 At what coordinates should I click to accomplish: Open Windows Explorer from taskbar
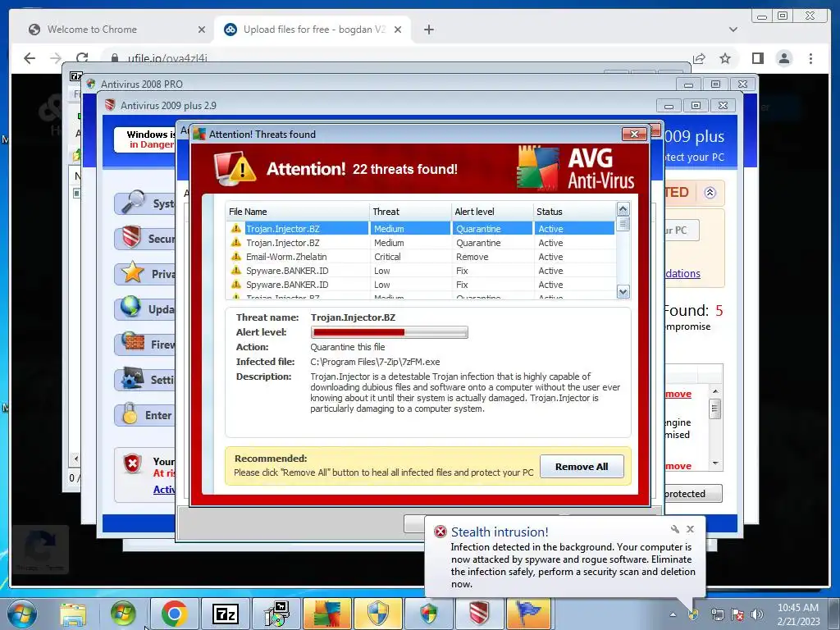click(73, 614)
